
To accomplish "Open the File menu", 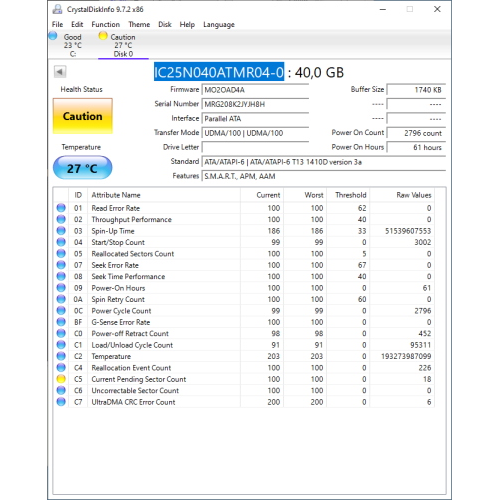I will 57,24.
